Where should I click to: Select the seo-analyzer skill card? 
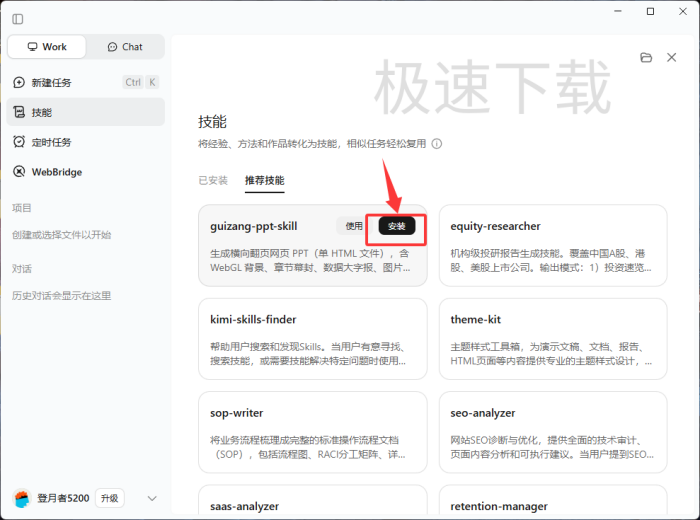(x=553, y=433)
